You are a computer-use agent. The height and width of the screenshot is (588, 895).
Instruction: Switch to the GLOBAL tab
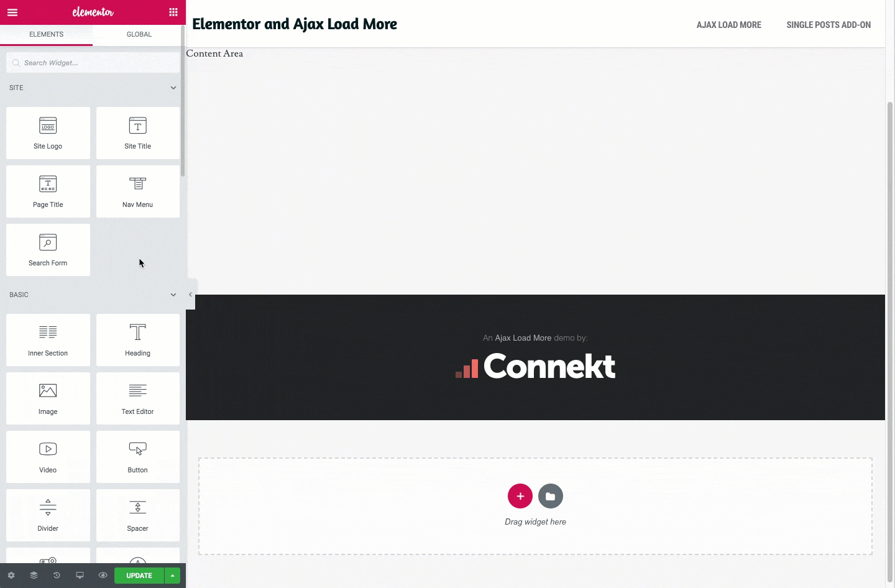139,34
